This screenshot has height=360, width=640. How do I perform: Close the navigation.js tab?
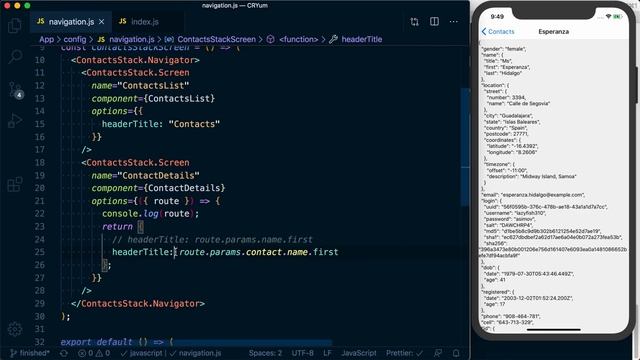pyautogui.click(x=102, y=22)
